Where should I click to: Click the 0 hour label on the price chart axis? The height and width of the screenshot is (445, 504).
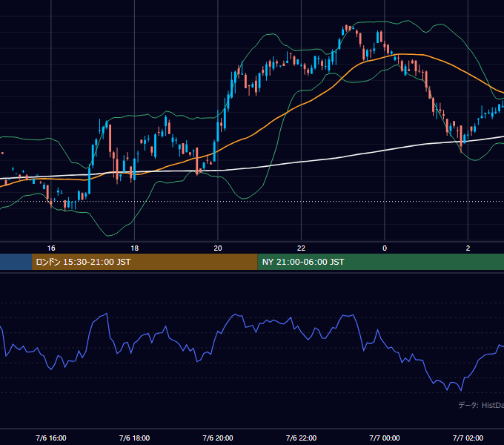pyautogui.click(x=385, y=248)
